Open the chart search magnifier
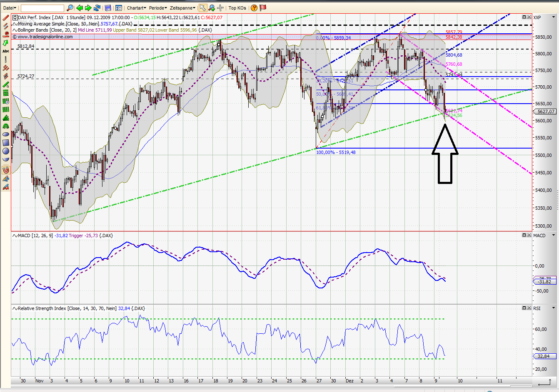The width and height of the screenshot is (559, 392). [x=70, y=7]
